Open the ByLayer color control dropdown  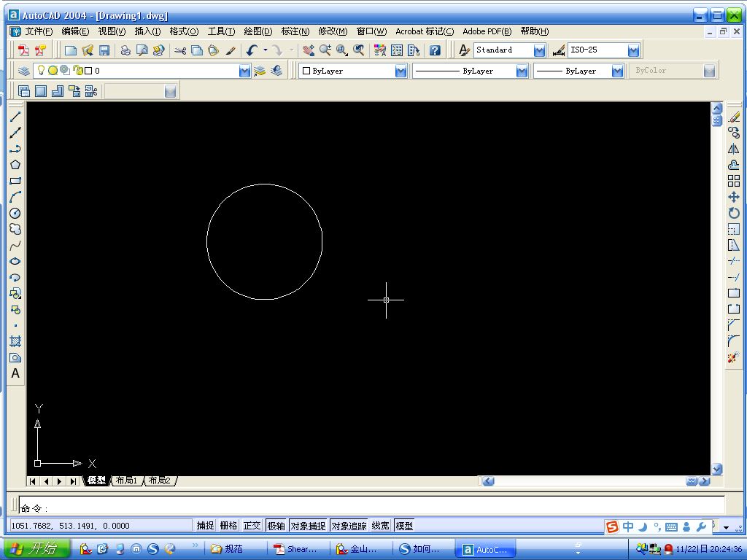coord(400,71)
